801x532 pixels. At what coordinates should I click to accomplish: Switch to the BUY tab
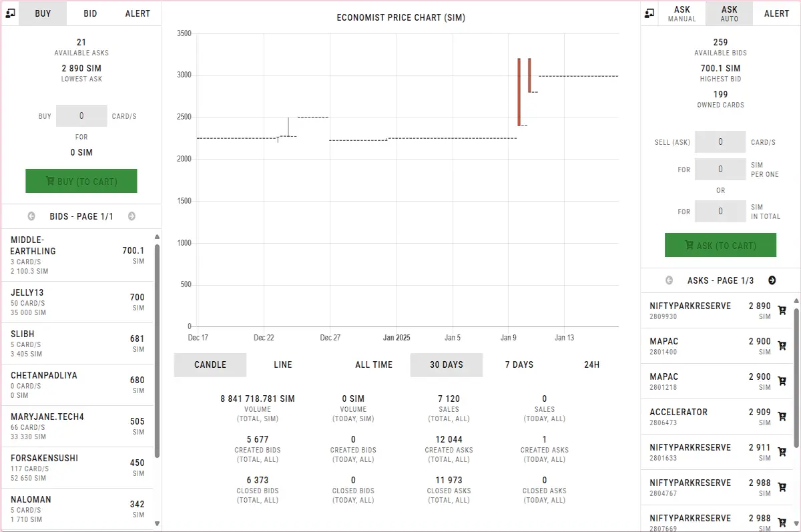tap(43, 13)
